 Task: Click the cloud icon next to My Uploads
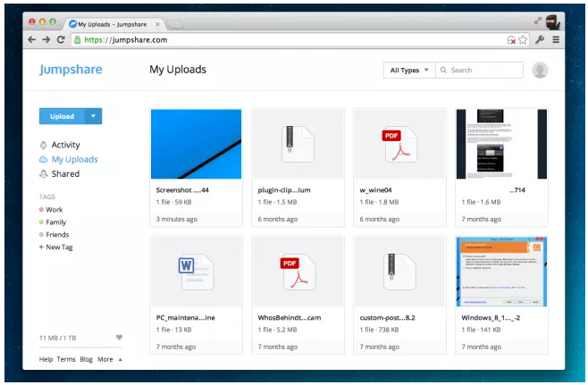coord(44,159)
